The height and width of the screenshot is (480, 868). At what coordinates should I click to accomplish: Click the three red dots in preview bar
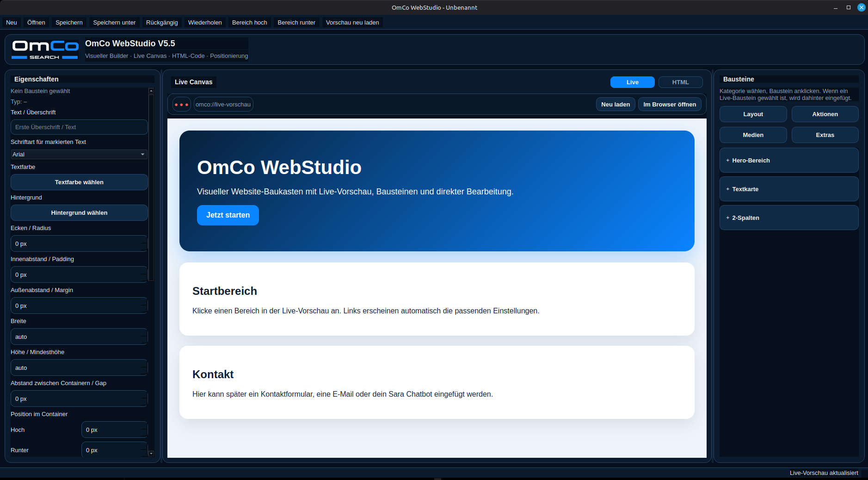[x=182, y=105]
